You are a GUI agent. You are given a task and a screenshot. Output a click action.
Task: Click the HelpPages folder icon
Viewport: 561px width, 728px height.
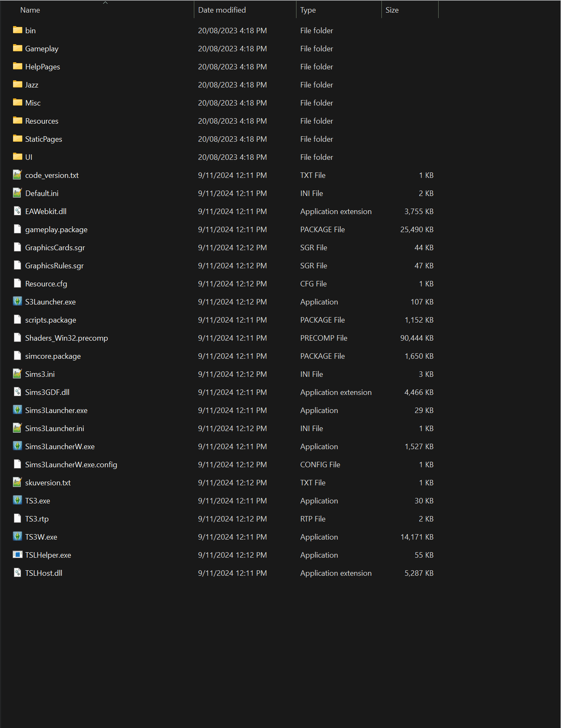click(17, 66)
